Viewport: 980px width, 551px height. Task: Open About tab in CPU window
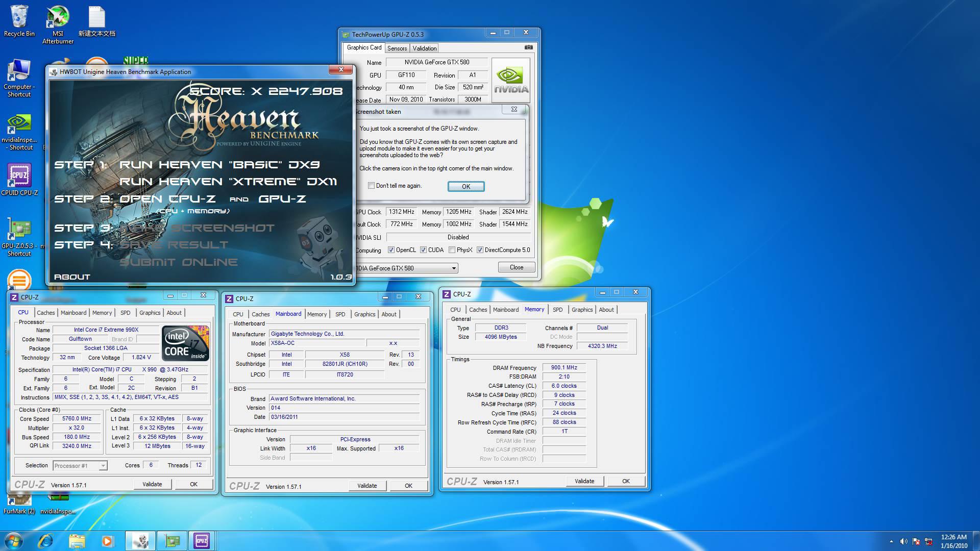point(174,313)
